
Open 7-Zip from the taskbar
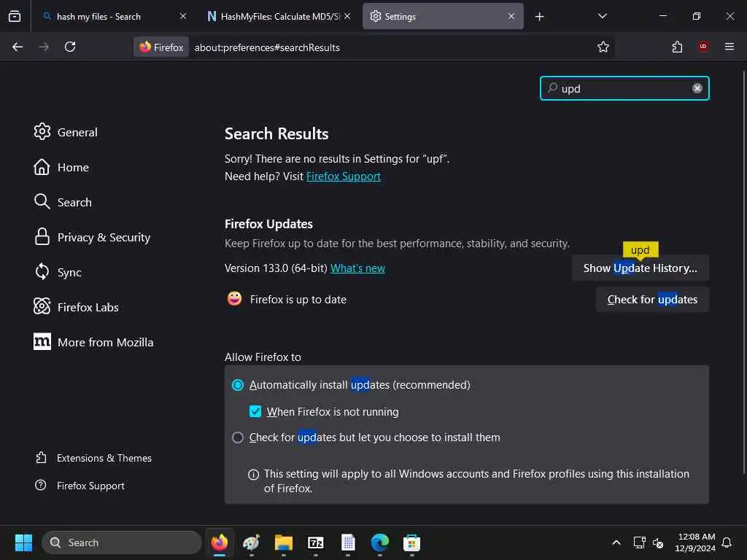(x=315, y=542)
